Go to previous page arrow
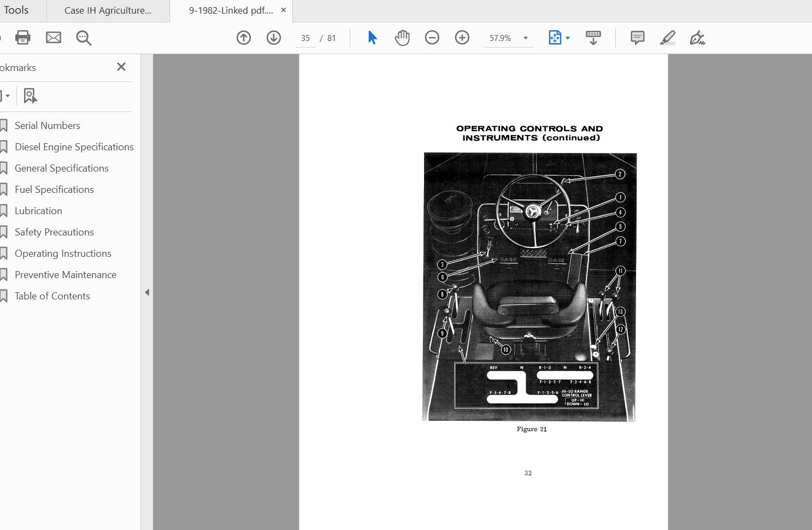This screenshot has width=812, height=530. pos(244,38)
